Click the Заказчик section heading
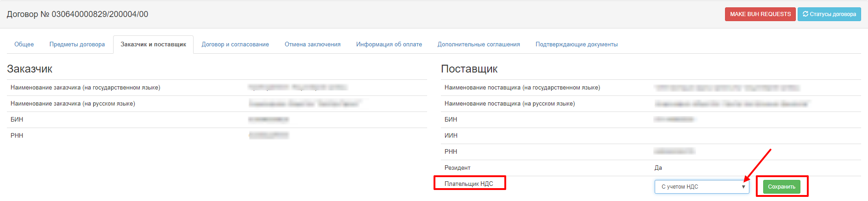Image resolution: width=868 pixels, height=201 pixels. [x=29, y=69]
